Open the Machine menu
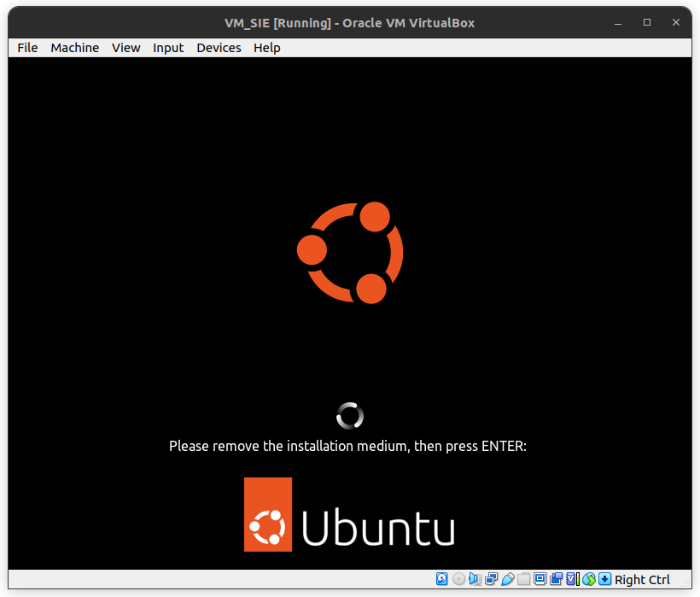The height and width of the screenshot is (597, 700). pyautogui.click(x=74, y=48)
